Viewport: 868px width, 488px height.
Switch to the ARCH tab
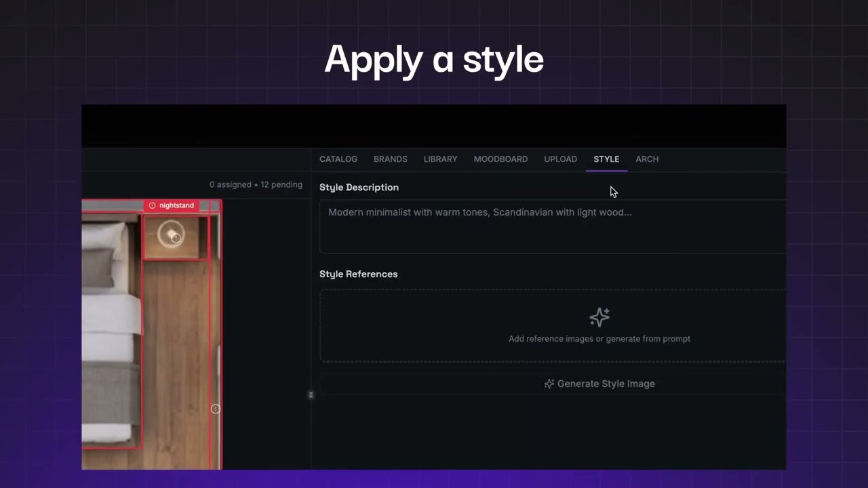(x=647, y=159)
